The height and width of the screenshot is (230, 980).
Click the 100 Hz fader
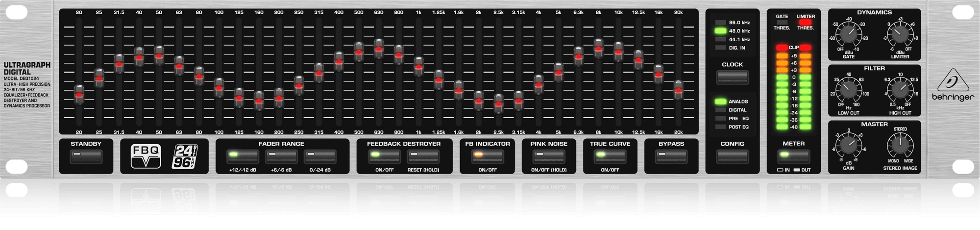(219, 88)
